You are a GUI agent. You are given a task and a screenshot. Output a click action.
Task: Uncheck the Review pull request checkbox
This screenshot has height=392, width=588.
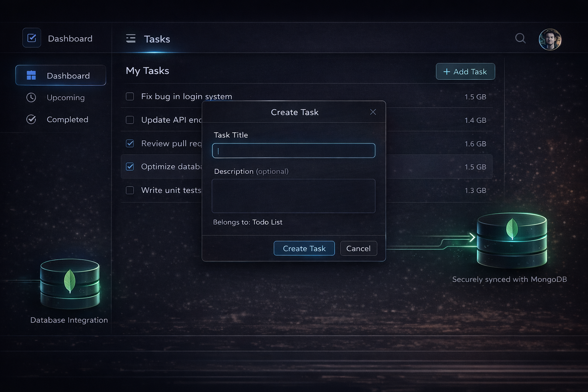tap(130, 144)
